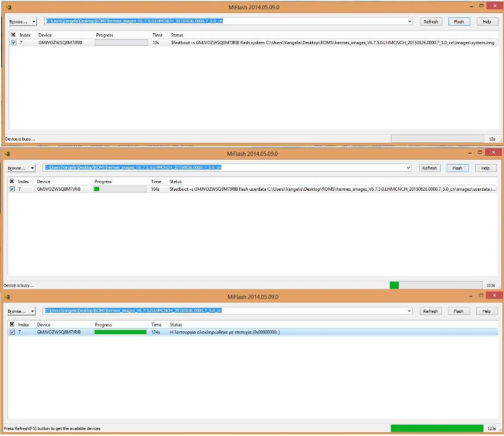504x436 pixels.
Task: Open Help in the bottom window
Action: tap(487, 311)
